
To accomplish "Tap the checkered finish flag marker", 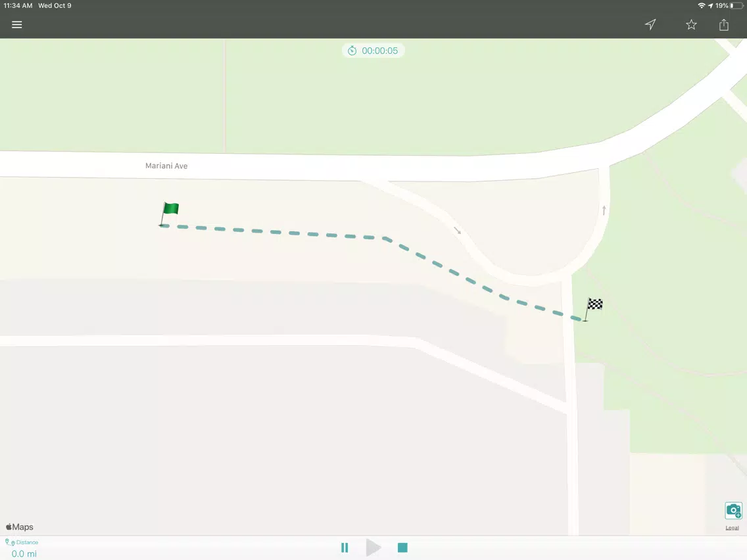I will point(593,309).
